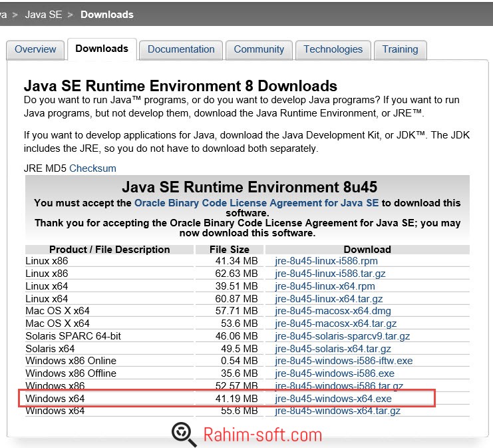Click the 57.71 MB file size cell

click(x=236, y=311)
